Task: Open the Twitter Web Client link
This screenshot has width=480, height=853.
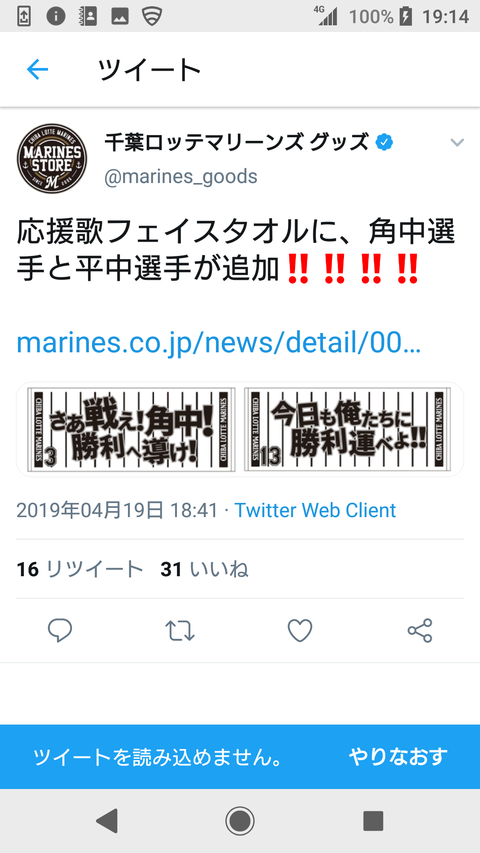Action: (x=315, y=510)
